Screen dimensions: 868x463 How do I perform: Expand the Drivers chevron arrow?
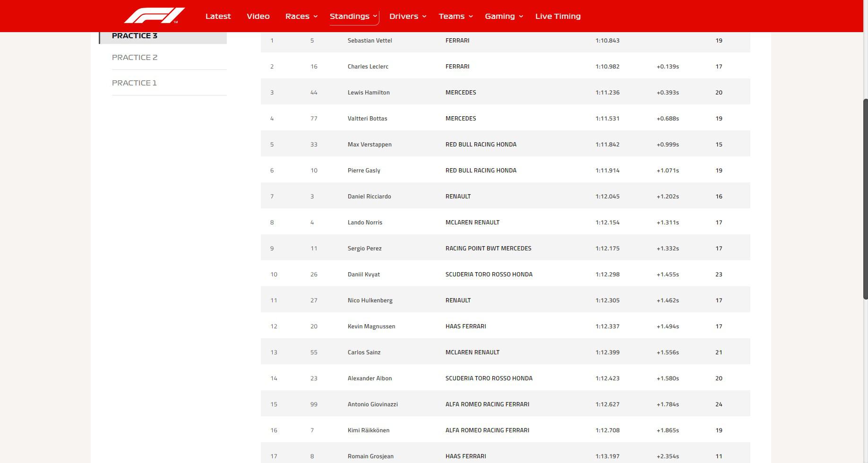[424, 16]
